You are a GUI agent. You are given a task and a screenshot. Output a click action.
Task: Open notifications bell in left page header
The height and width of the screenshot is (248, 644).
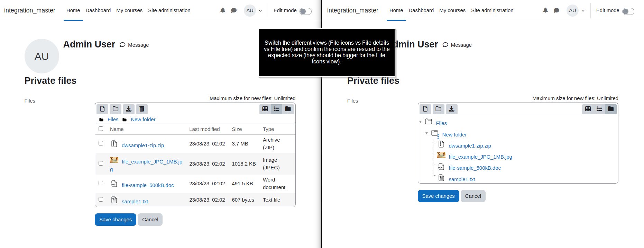coord(223,10)
